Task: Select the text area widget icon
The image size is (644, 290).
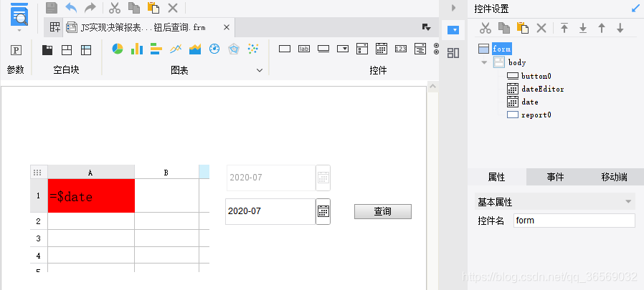Action: (x=420, y=49)
